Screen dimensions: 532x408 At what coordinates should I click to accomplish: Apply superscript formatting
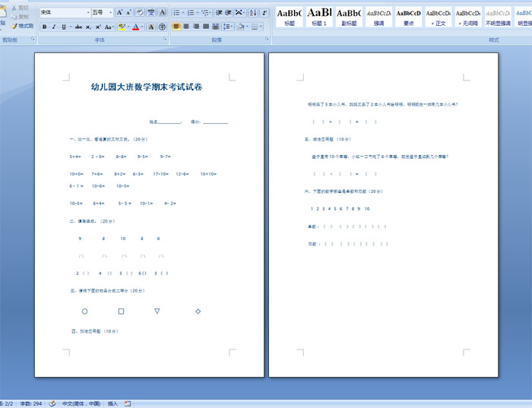pyautogui.click(x=98, y=27)
